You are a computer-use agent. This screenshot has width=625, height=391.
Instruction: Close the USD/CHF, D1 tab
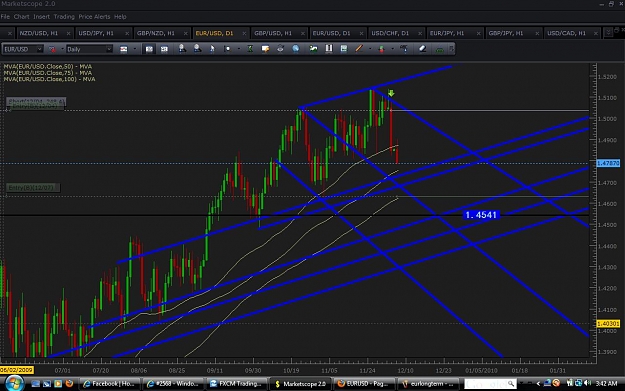pos(420,33)
